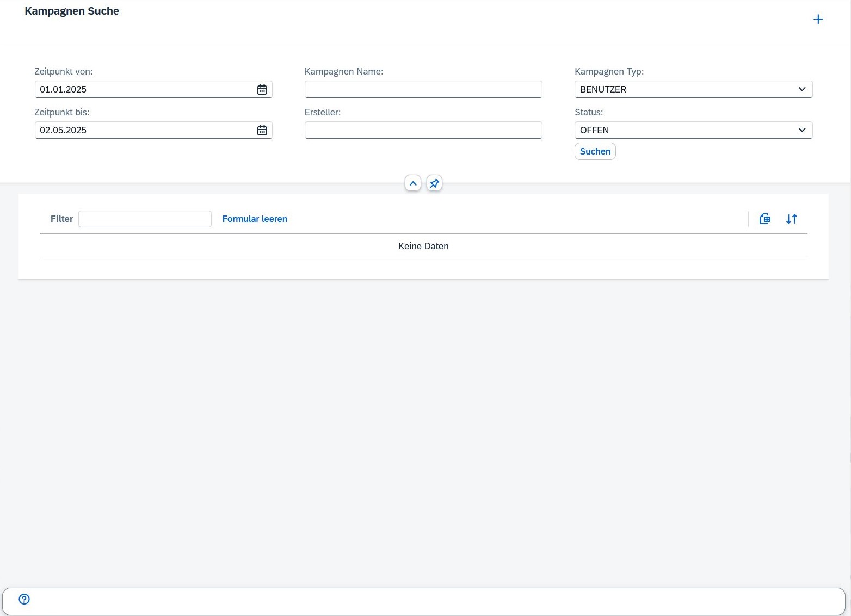Open the calendar picker for Zeitpunkt bis
851x616 pixels.
[x=262, y=131]
